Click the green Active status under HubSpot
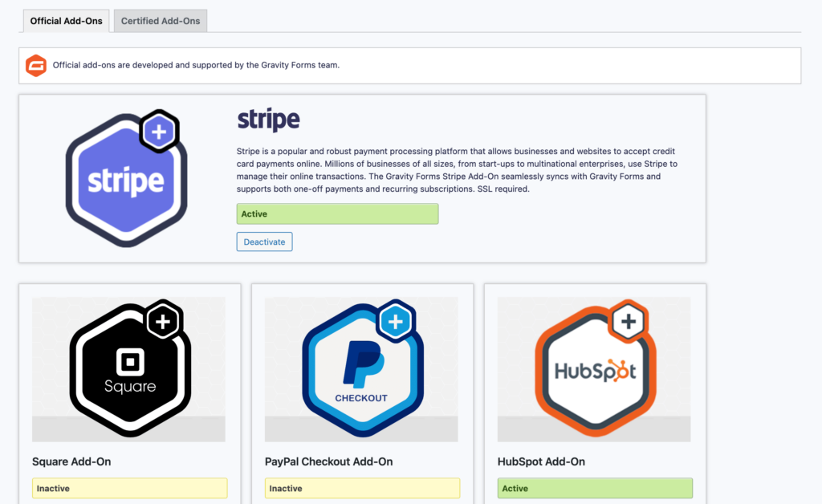This screenshot has width=822, height=504. tap(595, 488)
